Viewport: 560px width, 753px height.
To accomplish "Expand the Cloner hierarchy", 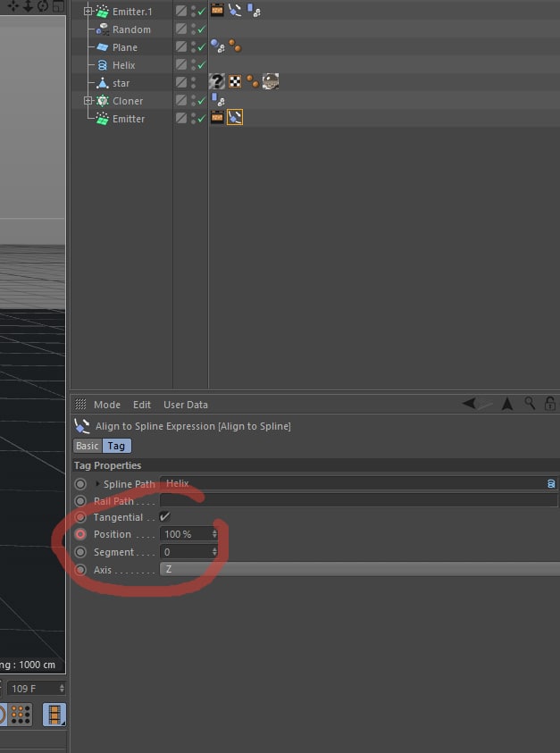I will [x=88, y=101].
